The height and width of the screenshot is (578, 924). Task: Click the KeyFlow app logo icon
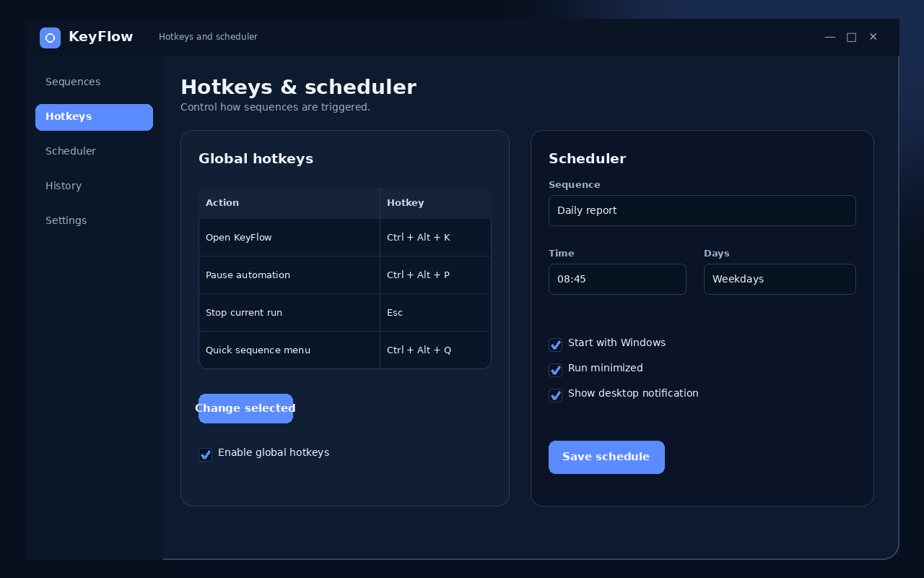tap(50, 38)
